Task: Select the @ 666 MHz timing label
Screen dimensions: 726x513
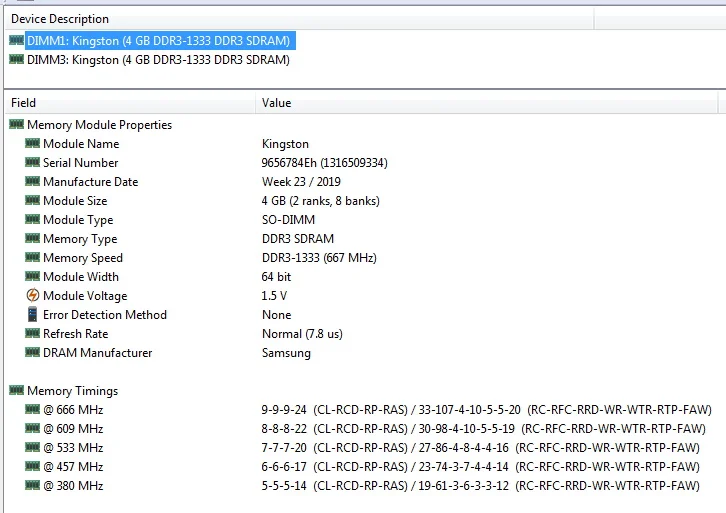Action: click(73, 410)
